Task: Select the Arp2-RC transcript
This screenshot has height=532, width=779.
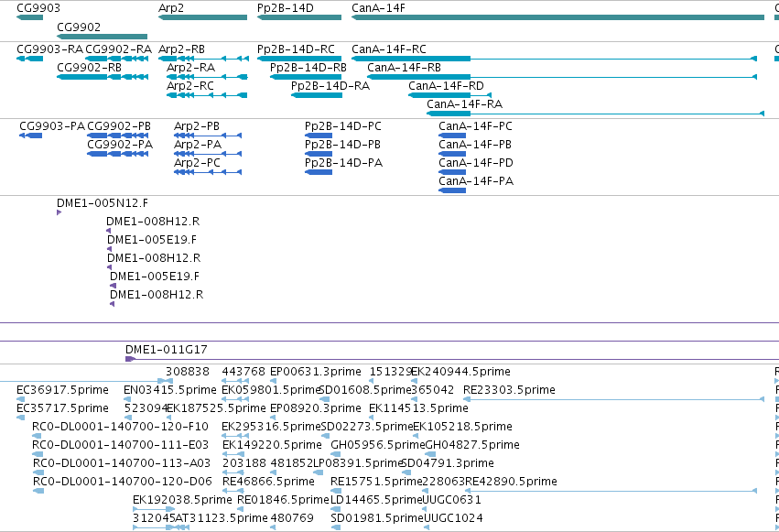Action: pyautogui.click(x=207, y=95)
